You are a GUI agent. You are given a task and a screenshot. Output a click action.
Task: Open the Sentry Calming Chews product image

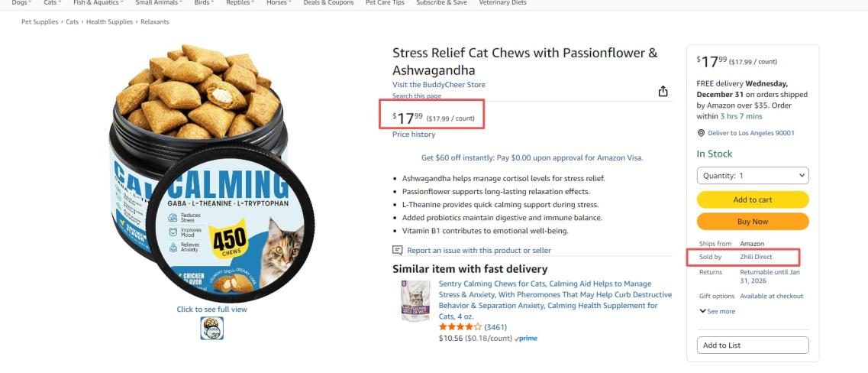[x=415, y=300]
